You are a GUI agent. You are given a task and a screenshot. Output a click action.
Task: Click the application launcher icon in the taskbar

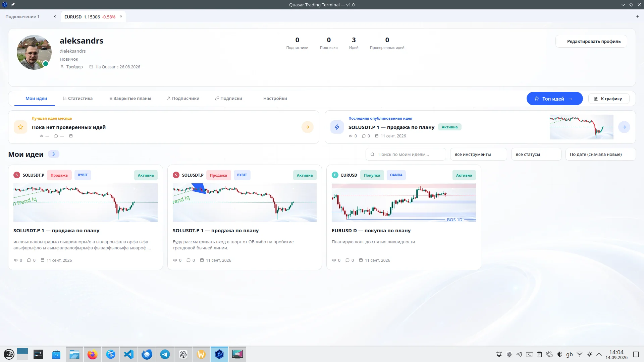[x=9, y=354]
